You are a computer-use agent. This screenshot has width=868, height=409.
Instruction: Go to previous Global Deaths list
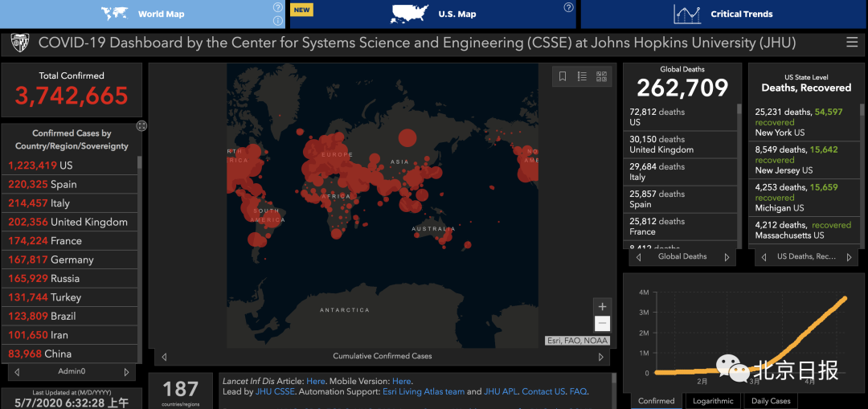tap(639, 257)
